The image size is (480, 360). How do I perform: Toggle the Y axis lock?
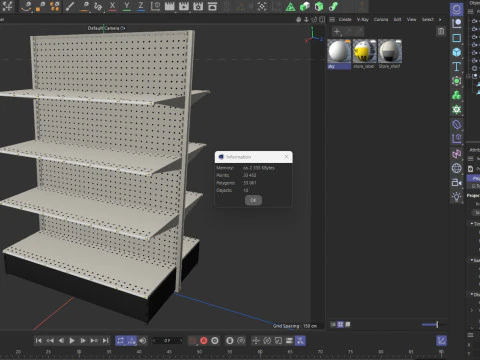127,6
